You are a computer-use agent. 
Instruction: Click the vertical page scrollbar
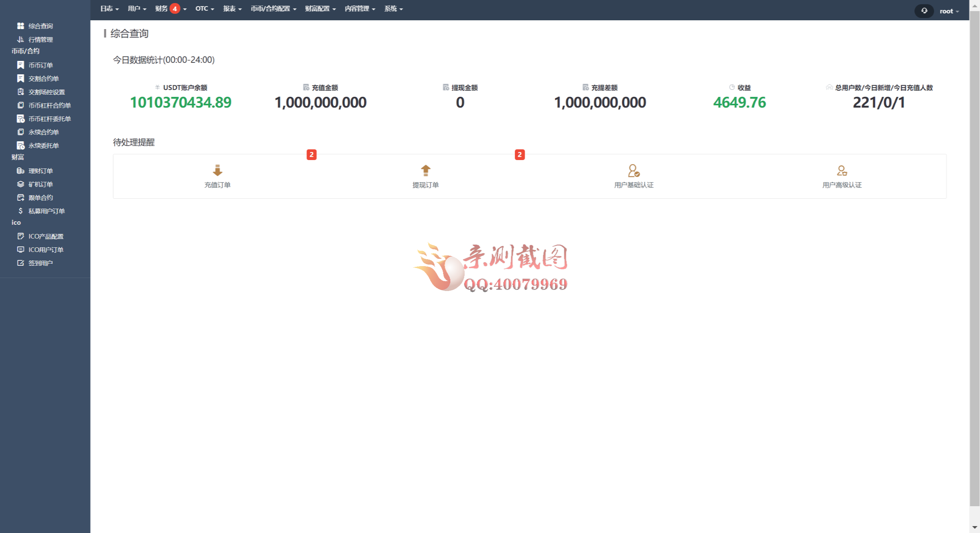(x=975, y=259)
